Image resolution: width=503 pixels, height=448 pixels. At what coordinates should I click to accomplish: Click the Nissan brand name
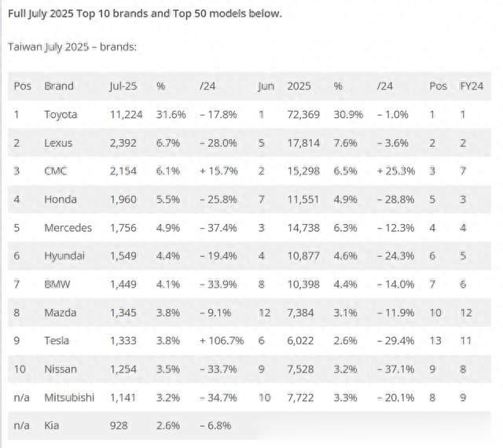61,369
